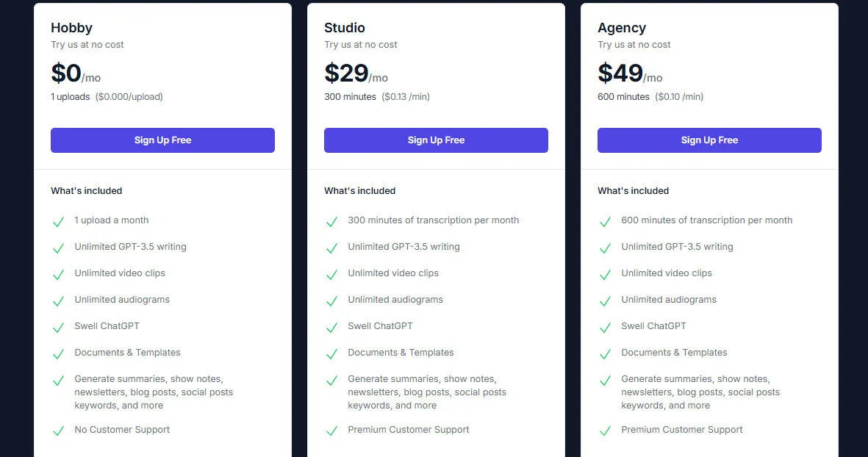
Task: Click the checkmark next to 'Unlimited audiograms' under Agency
Action: [605, 300]
